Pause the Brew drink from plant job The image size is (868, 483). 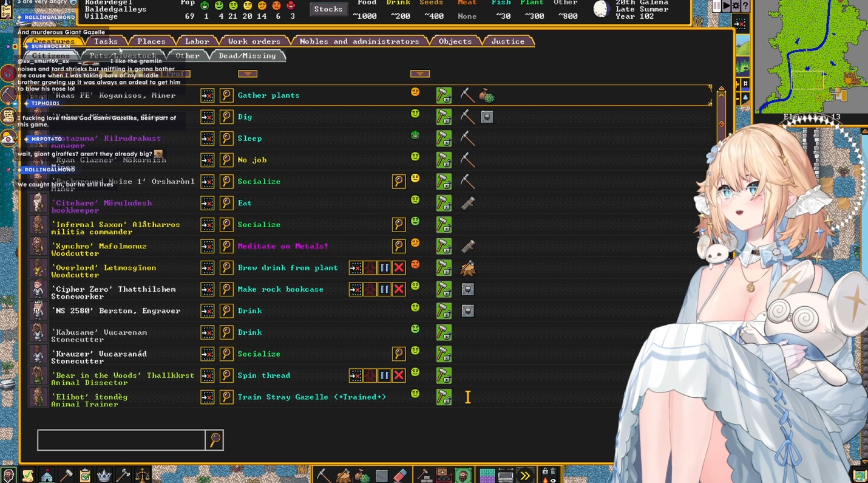[x=384, y=268]
